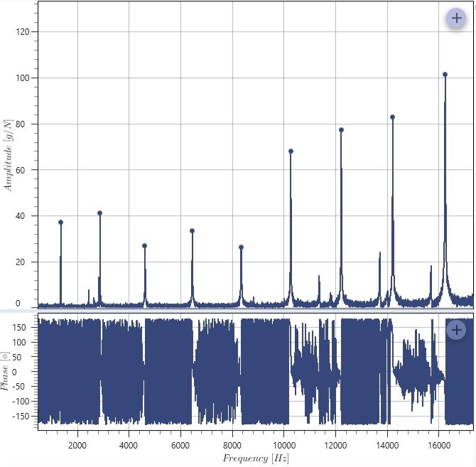Image resolution: width=476 pixels, height=467 pixels.
Task: Click the Amplitude [g/N] axis label
Action: click(x=9, y=156)
